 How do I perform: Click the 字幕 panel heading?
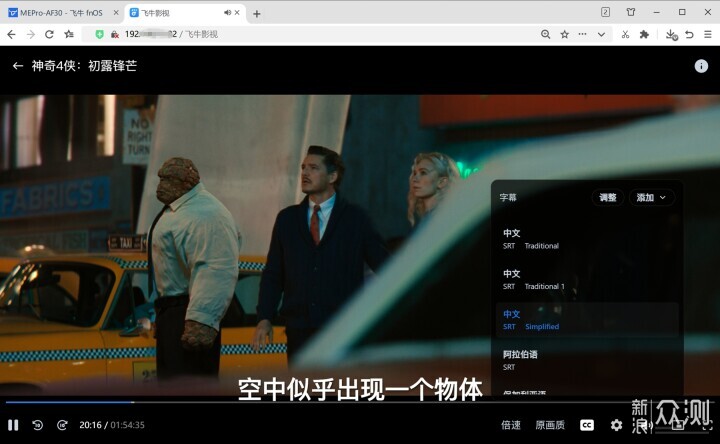(x=508, y=197)
